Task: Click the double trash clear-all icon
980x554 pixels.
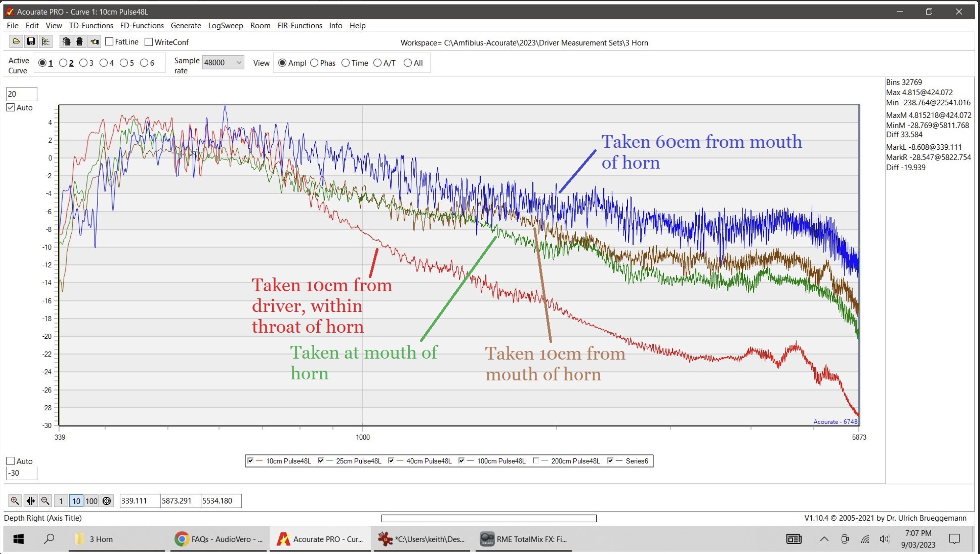Action: [66, 42]
